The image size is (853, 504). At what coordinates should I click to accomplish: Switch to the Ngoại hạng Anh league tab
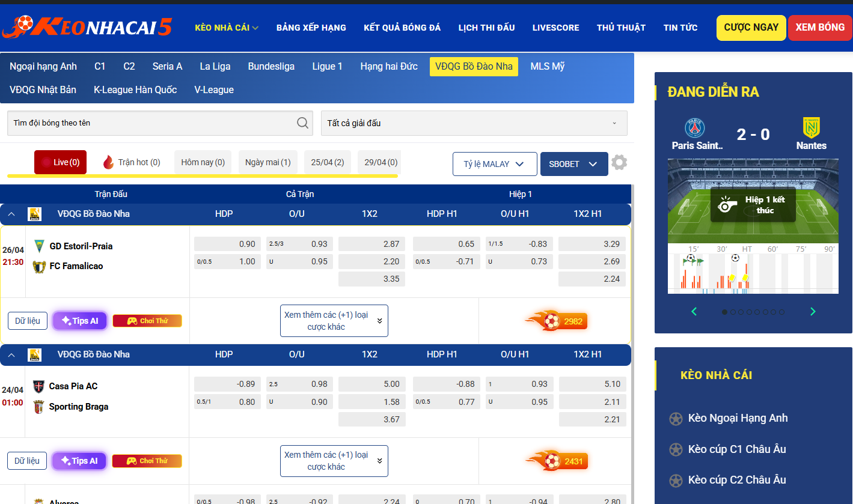click(x=43, y=67)
